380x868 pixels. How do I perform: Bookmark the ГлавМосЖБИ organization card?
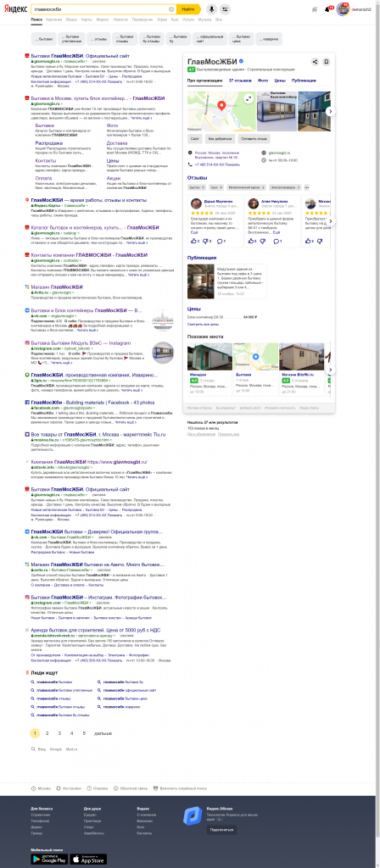pos(327,61)
